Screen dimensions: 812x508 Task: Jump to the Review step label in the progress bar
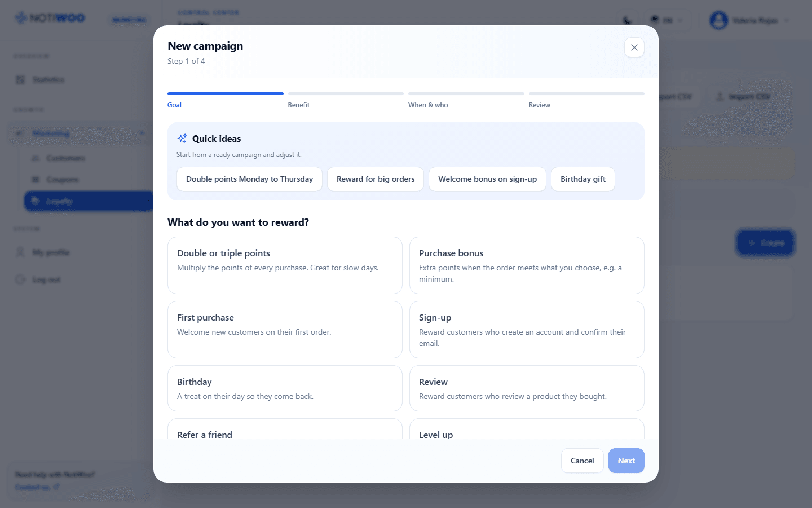(x=540, y=105)
